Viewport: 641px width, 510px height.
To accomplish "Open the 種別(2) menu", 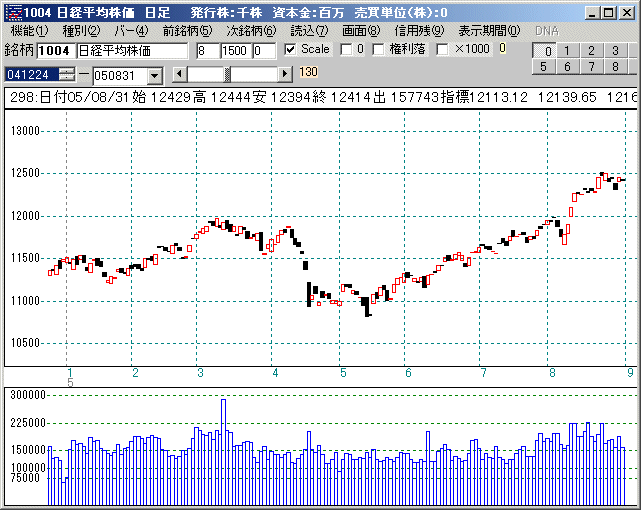I will (81, 31).
